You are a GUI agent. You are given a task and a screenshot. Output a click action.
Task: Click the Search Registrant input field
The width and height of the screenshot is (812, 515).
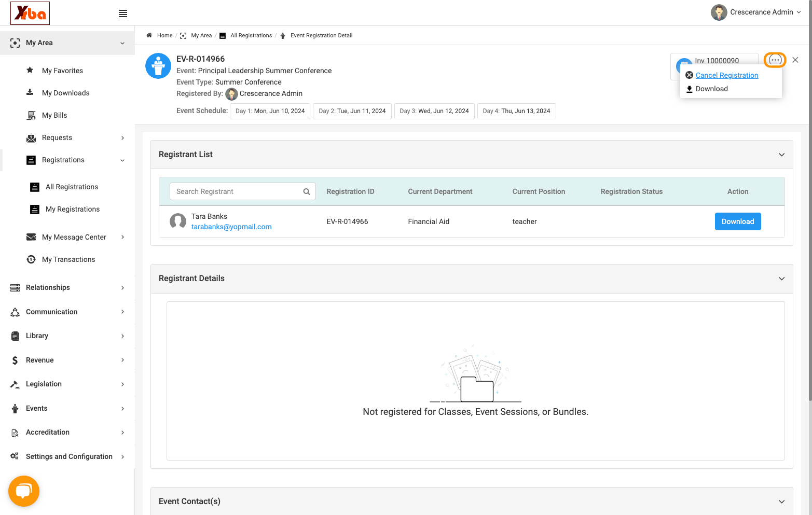(242, 191)
